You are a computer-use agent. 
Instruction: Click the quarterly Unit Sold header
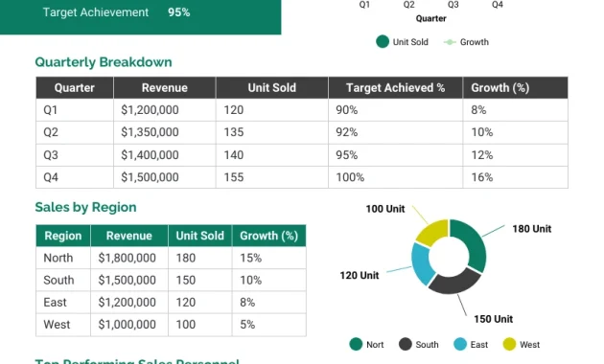point(272,88)
